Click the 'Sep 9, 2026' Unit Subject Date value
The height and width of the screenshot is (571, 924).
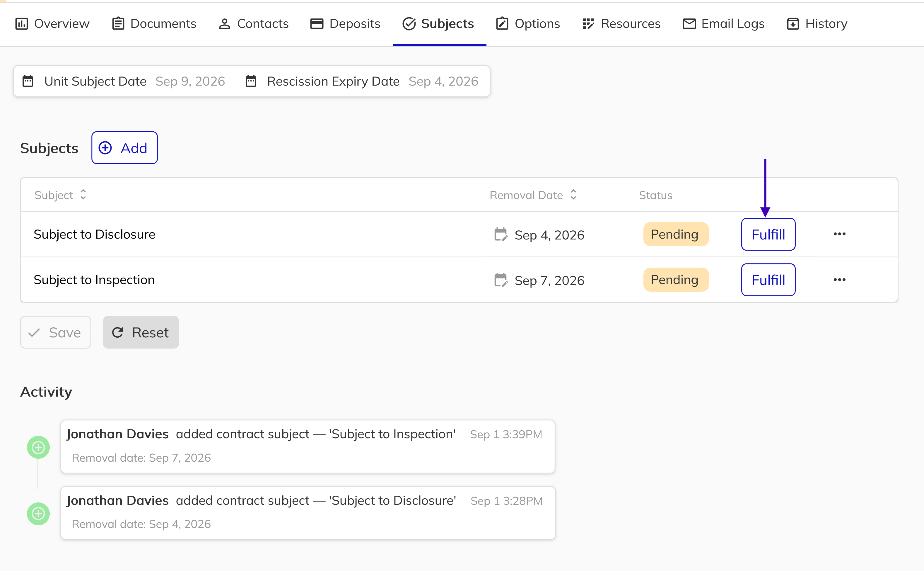(x=190, y=81)
